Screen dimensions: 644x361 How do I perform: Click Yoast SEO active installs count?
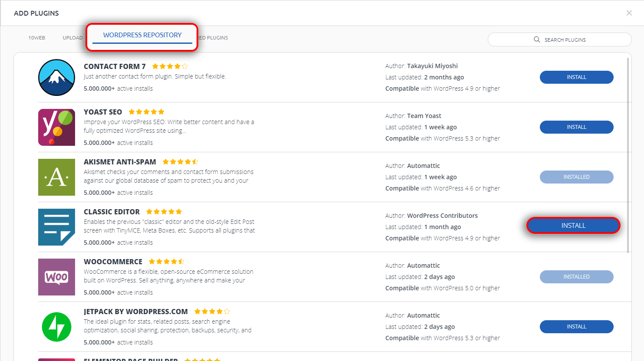(x=118, y=143)
